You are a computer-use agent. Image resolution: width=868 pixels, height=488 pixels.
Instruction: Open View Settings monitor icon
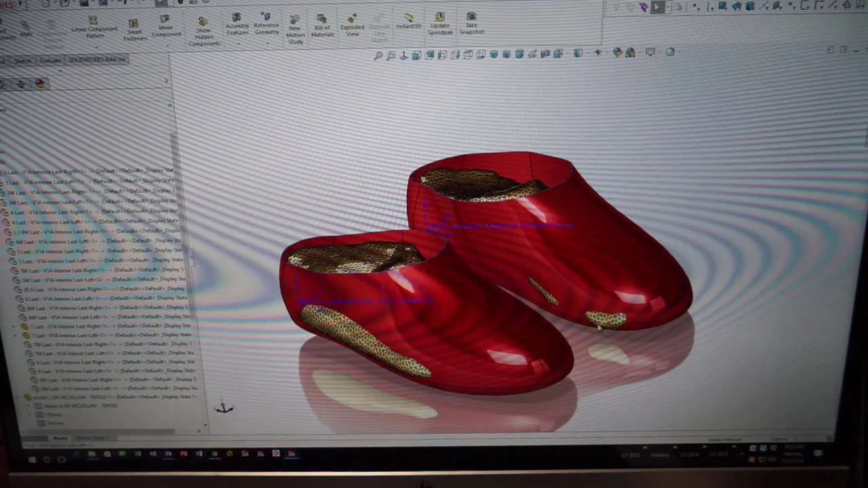pos(650,52)
